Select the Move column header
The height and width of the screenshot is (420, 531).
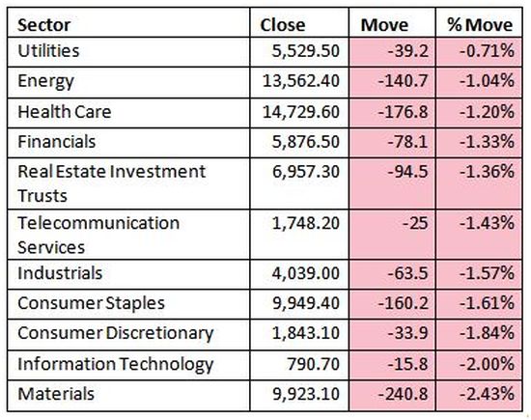coord(392,23)
